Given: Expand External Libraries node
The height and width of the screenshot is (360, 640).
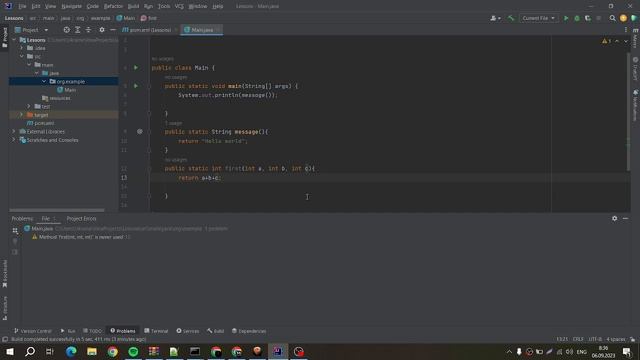Looking at the screenshot, I should coord(14,131).
